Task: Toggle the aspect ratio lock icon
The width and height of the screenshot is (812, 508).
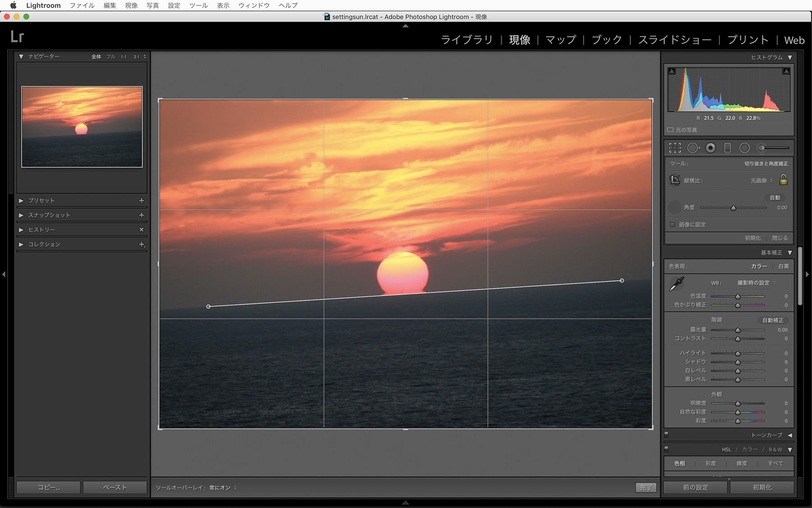Action: click(x=784, y=180)
